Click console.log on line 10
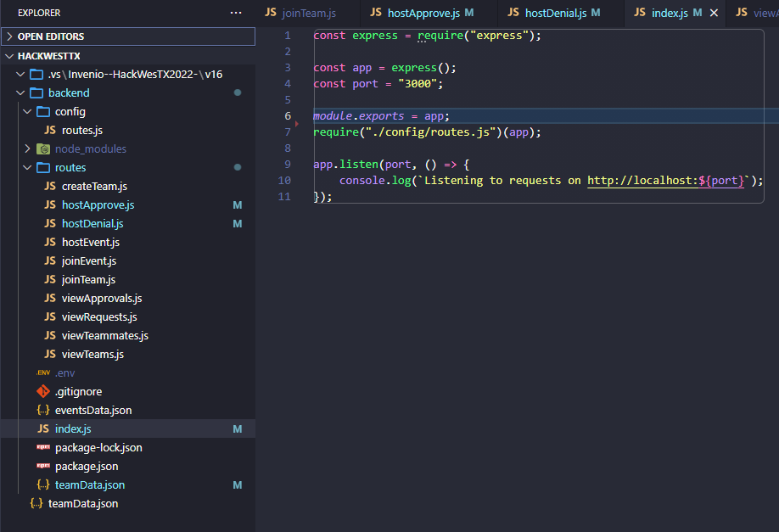This screenshot has width=779, height=532. point(375,181)
